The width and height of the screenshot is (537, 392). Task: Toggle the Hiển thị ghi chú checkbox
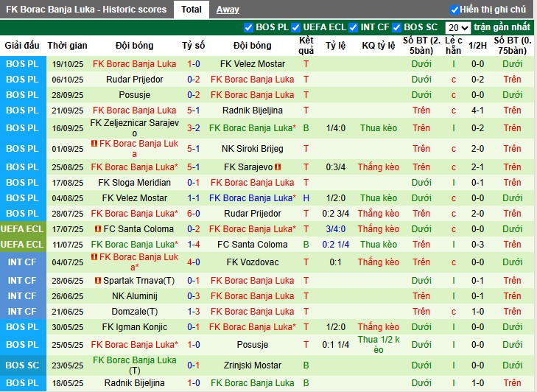point(454,10)
